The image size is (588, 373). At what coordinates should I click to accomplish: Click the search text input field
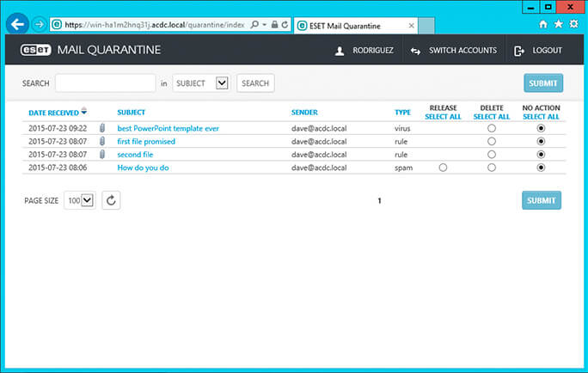click(x=105, y=83)
